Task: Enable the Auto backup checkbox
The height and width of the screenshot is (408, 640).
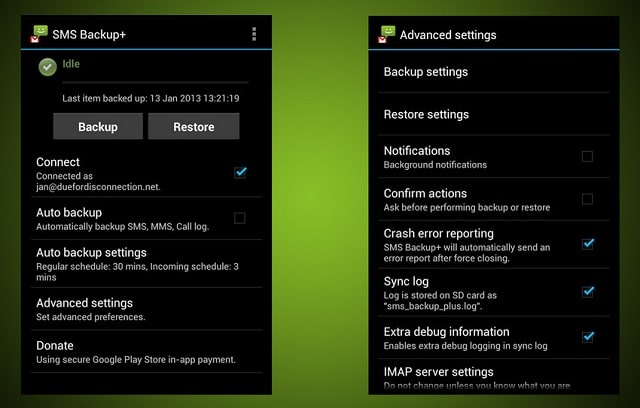Action: click(240, 218)
